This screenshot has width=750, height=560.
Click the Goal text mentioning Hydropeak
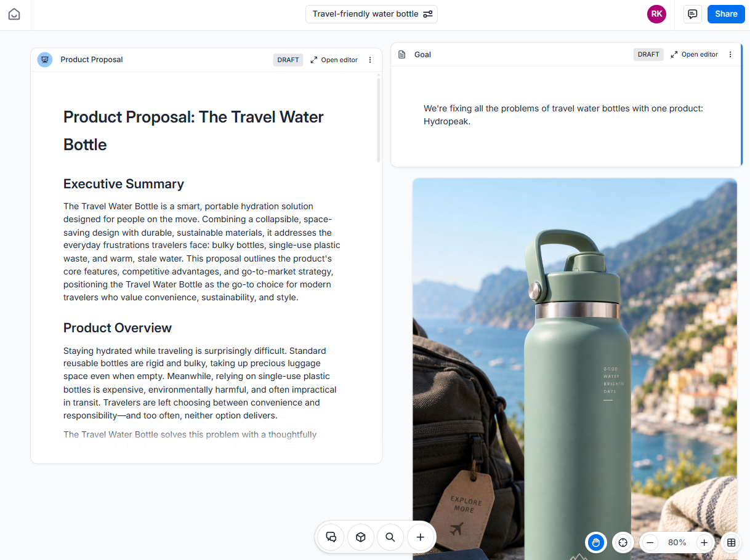[x=563, y=115]
